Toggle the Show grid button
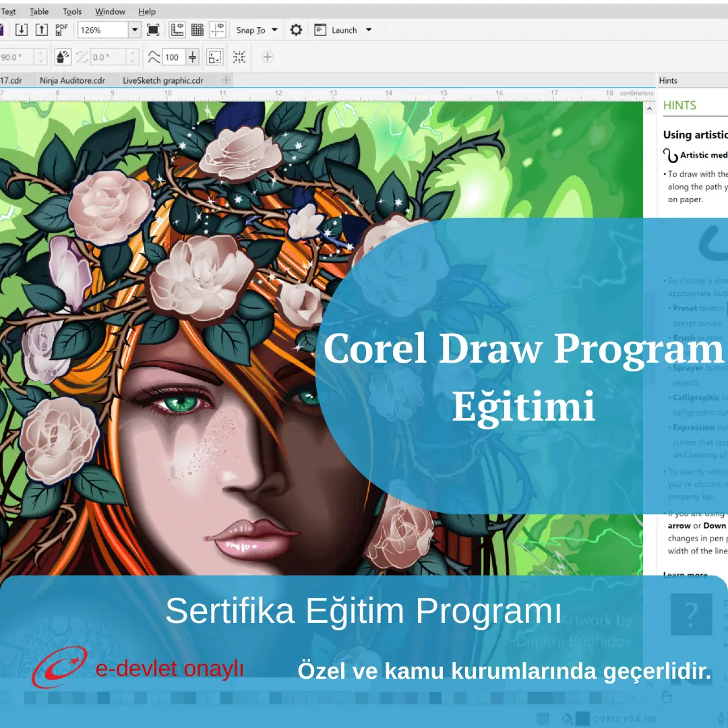The width and height of the screenshot is (728, 728). (198, 30)
